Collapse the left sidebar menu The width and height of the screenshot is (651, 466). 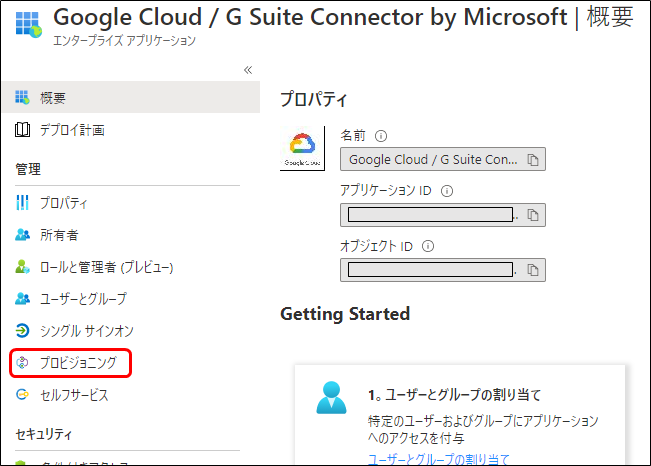coord(248,70)
